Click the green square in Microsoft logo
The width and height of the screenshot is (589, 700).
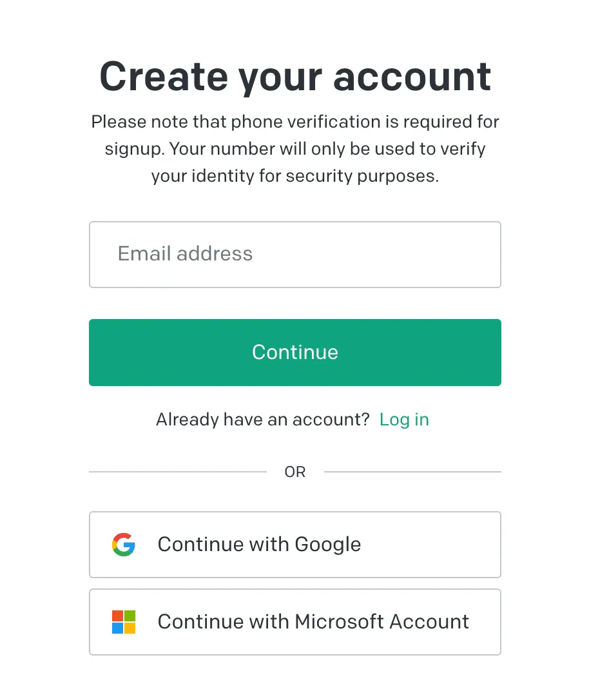(130, 616)
